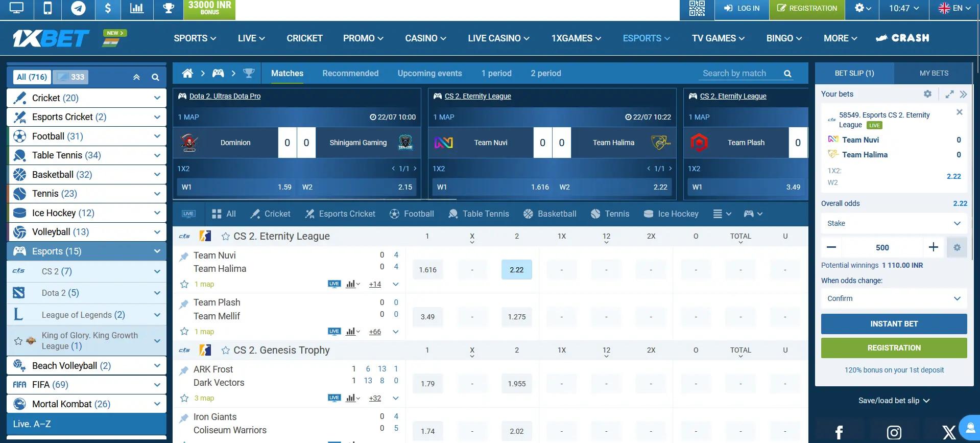This screenshot has width=980, height=443.
Task: Collapse bet slip with double arrow icon
Action: [x=963, y=94]
